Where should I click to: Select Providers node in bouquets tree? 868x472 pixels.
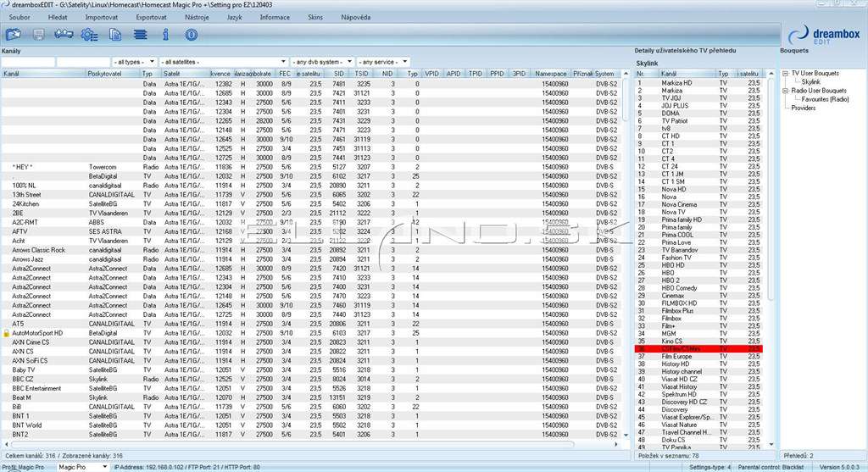804,108
